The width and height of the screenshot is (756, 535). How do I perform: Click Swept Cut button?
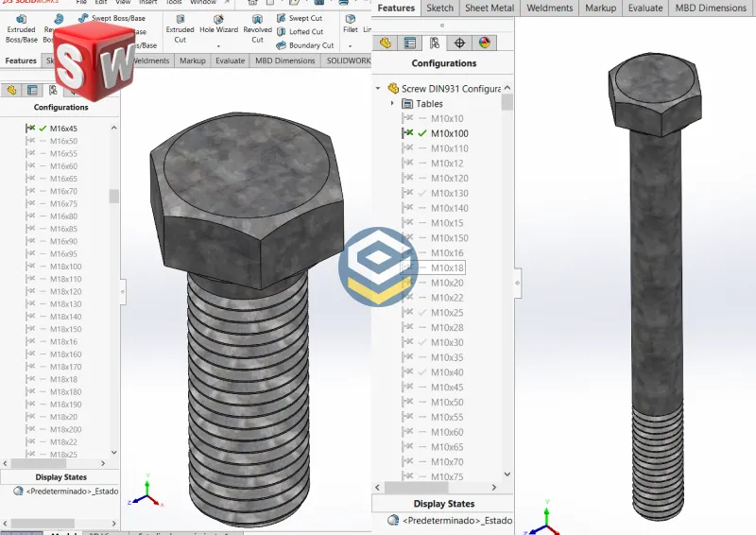(x=304, y=18)
